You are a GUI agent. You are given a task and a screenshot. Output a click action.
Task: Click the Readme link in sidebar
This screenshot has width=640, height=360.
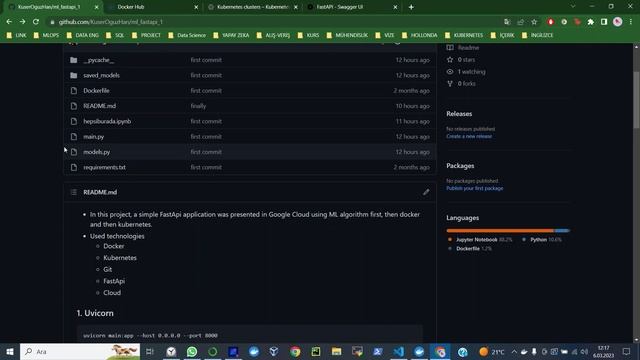coord(468,48)
